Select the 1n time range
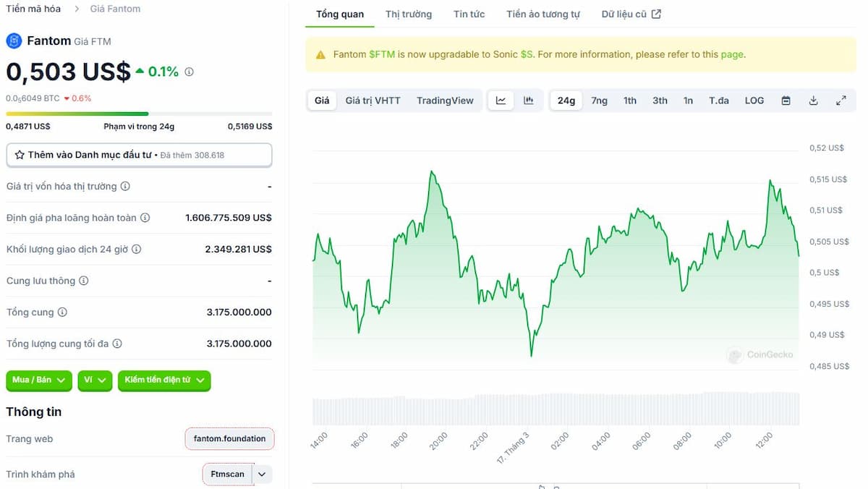Screen dimensions: 868x489 click(x=688, y=101)
